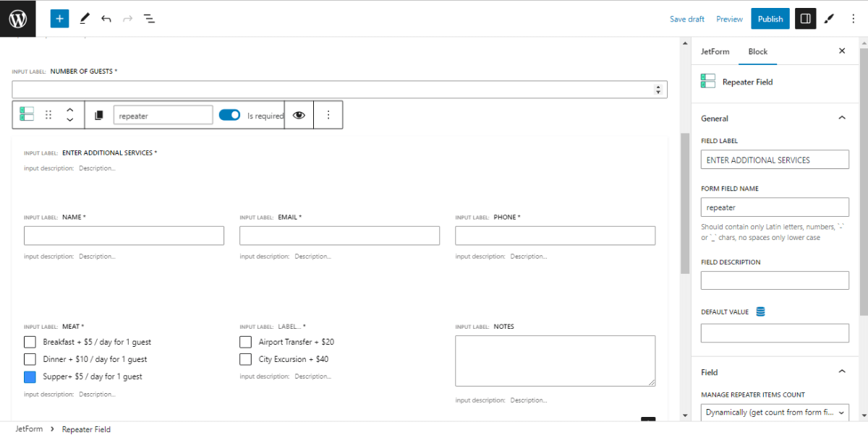Click the copy icon in the repeater block toolbar

(x=98, y=114)
